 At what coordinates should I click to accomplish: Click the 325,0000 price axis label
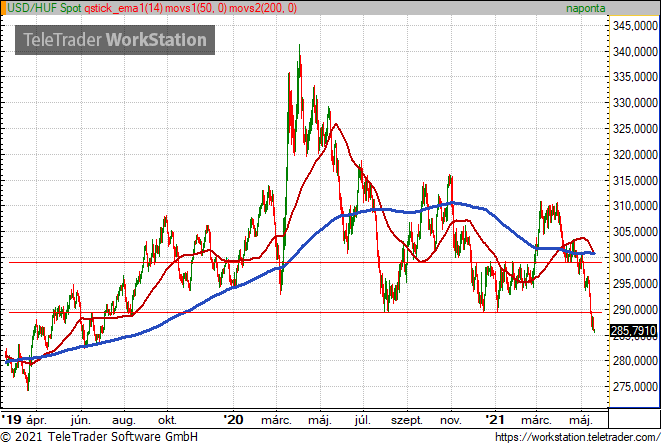(x=635, y=129)
